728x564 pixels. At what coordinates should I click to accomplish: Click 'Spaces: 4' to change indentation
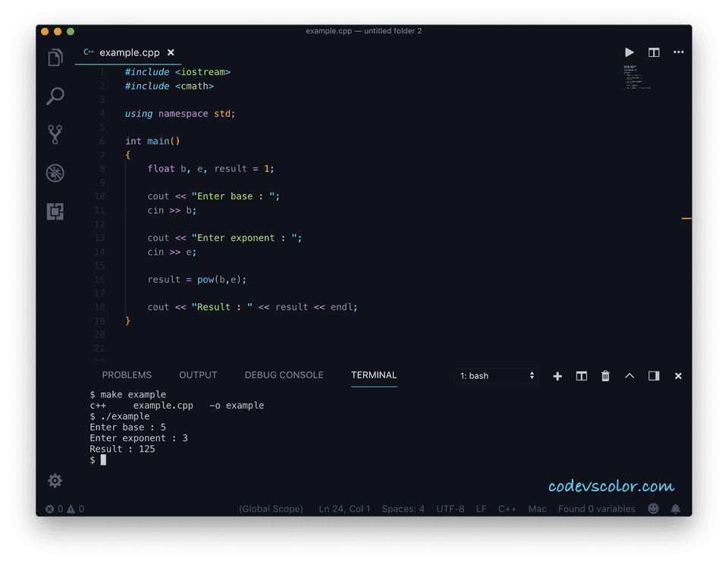click(403, 509)
